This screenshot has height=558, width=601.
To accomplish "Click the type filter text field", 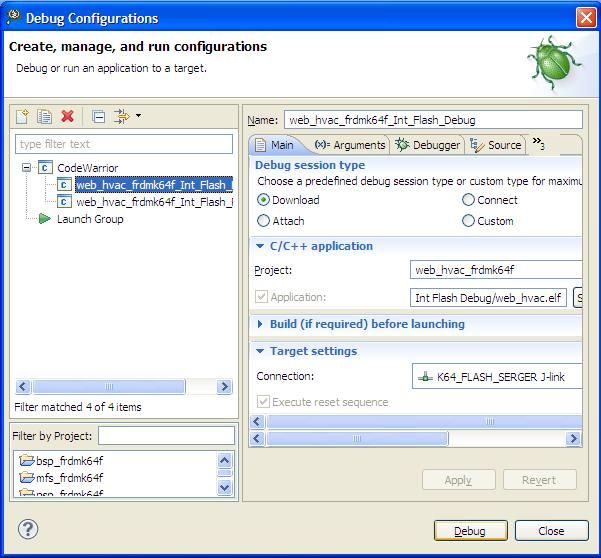I will click(x=124, y=144).
